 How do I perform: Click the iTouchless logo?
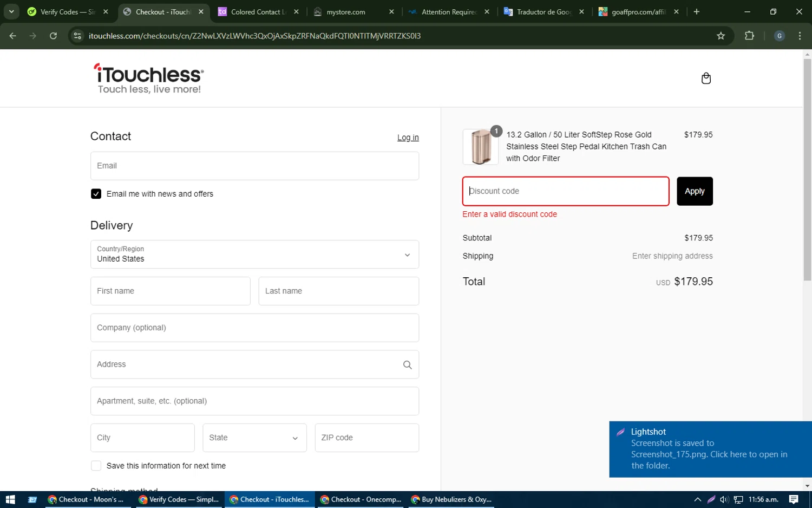[149, 79]
